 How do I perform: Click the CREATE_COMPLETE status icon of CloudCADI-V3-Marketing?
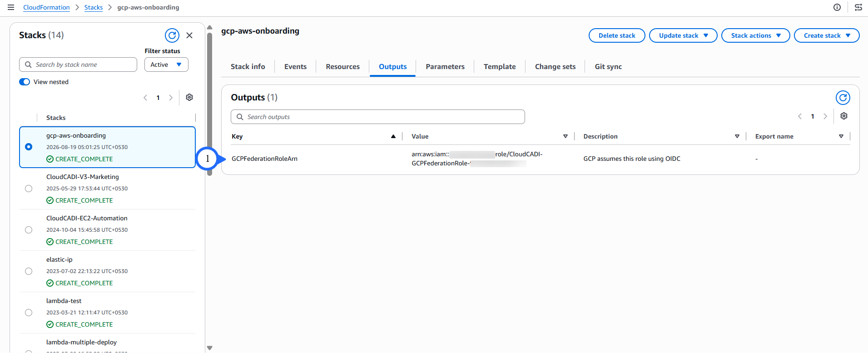tap(50, 200)
